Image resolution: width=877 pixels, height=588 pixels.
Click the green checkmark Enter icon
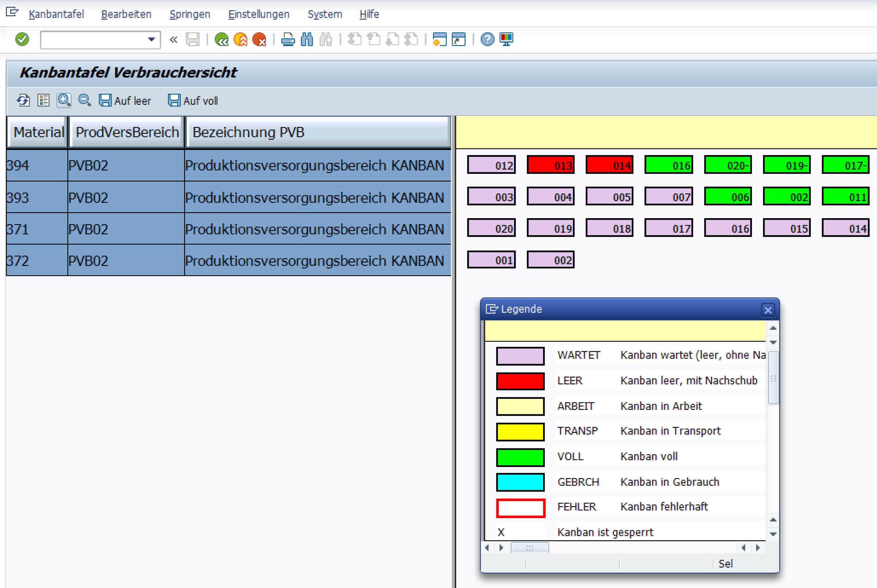pos(22,39)
